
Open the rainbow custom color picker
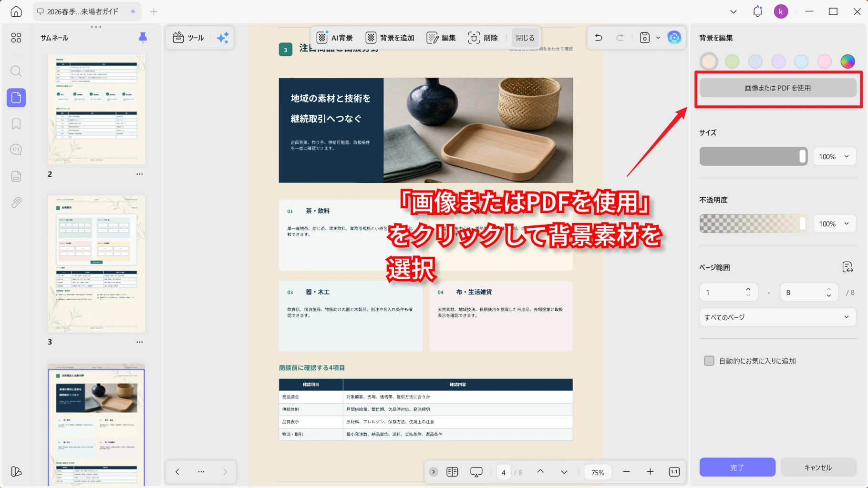pyautogui.click(x=847, y=61)
